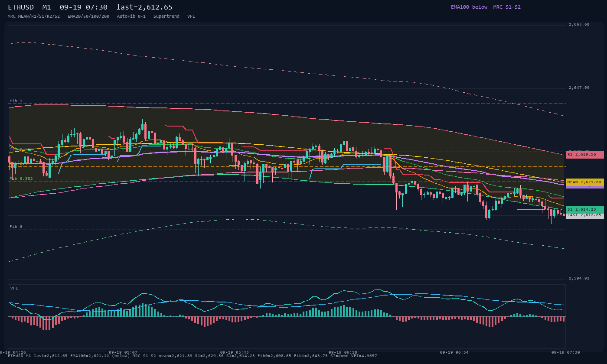The width and height of the screenshot is (607, 364).
Task: Select the MRC MEAN/R1/S1/R2/S2 legend entry
Action: click(x=34, y=16)
